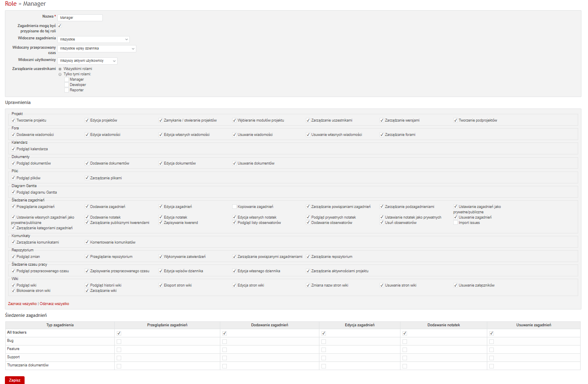Uncheck Wykonywanie zatwierdzeń permission
The width and height of the screenshot is (588, 384).
(161, 257)
